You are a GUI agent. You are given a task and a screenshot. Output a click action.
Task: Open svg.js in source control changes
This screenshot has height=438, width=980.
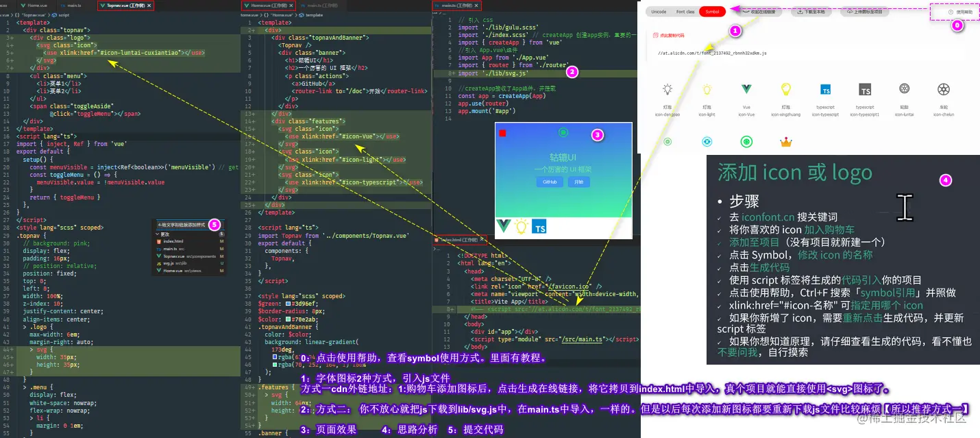[x=188, y=263]
